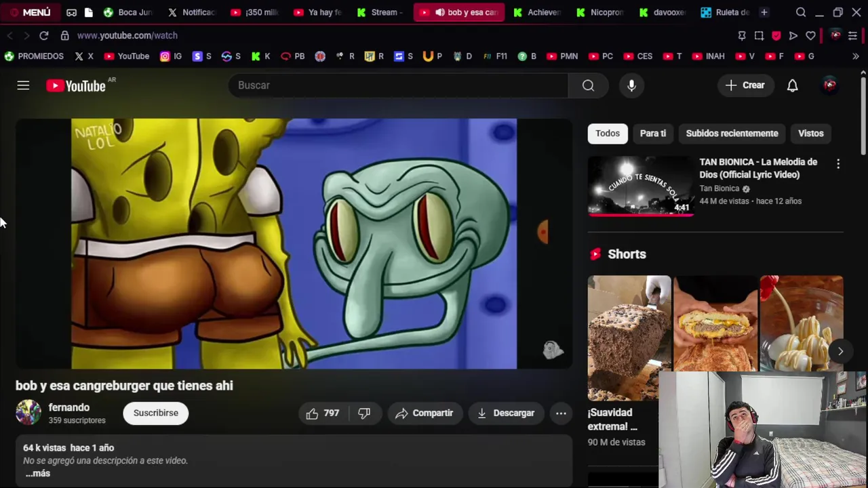This screenshot has width=868, height=488.
Task: Select the Vistos filter chip
Action: point(810,134)
